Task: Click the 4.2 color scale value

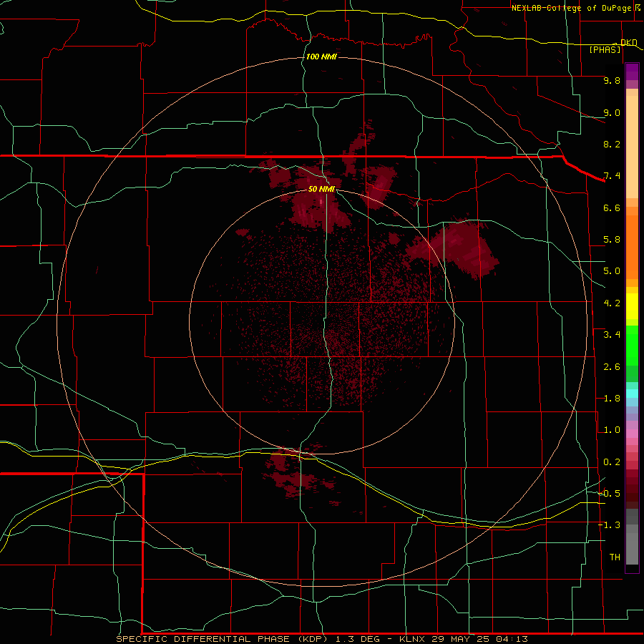Action: pyautogui.click(x=612, y=303)
